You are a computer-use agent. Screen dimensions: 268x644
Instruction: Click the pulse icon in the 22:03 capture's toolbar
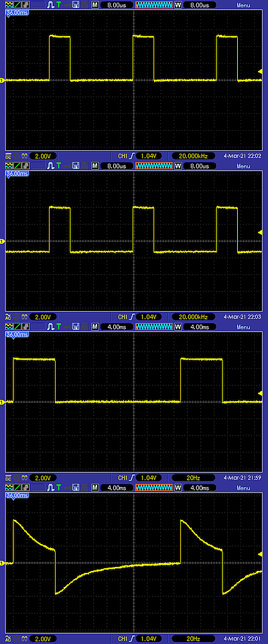[x=50, y=166]
